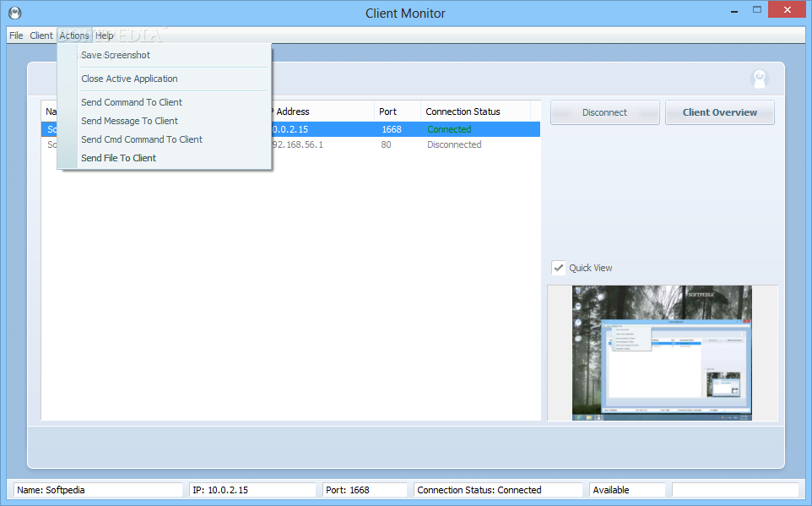812x506 pixels.
Task: Select the Disconnected status cell
Action: [454, 144]
